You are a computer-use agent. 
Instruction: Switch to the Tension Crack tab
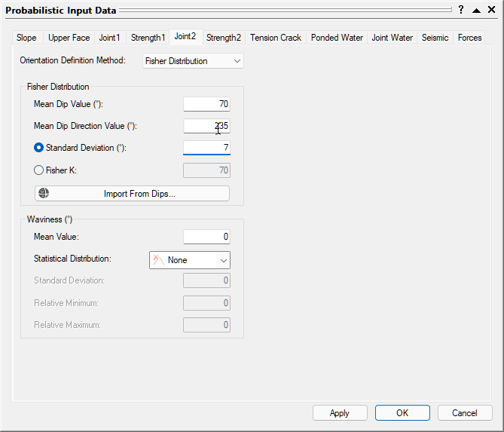pos(276,38)
